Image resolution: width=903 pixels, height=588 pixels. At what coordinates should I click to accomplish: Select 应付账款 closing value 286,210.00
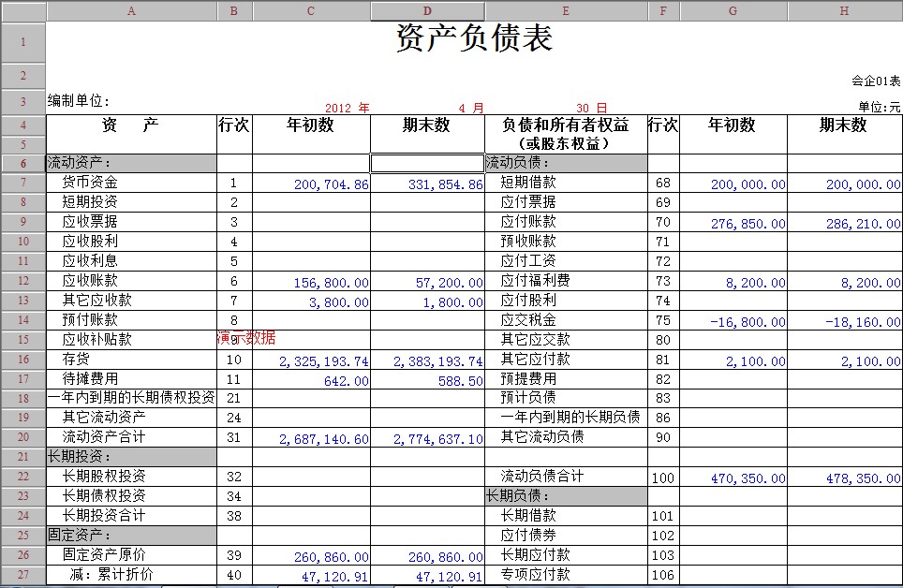click(x=864, y=224)
